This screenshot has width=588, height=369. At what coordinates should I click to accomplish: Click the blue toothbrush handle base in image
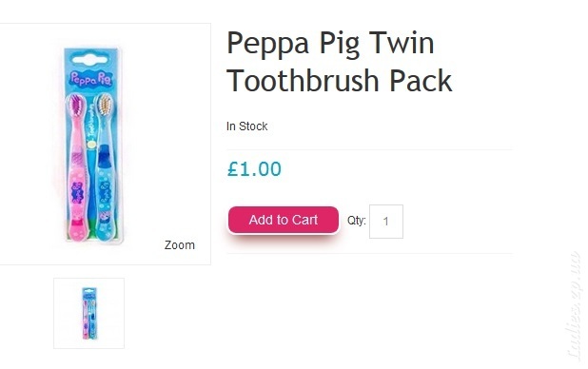click(106, 229)
